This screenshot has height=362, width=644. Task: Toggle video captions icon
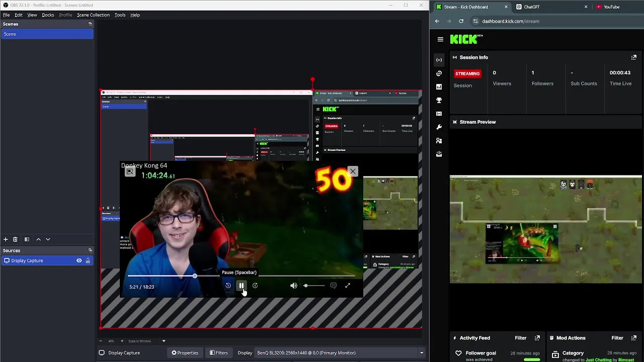coord(333,286)
